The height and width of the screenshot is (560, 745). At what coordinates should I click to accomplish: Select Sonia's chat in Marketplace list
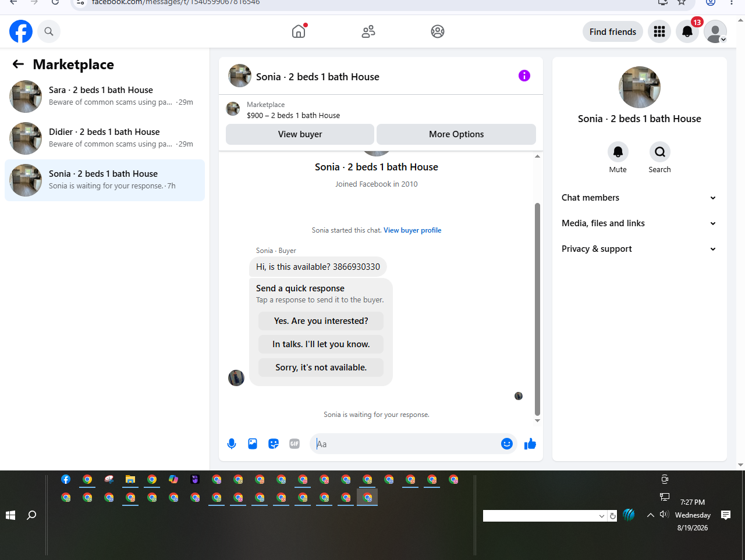tap(105, 180)
